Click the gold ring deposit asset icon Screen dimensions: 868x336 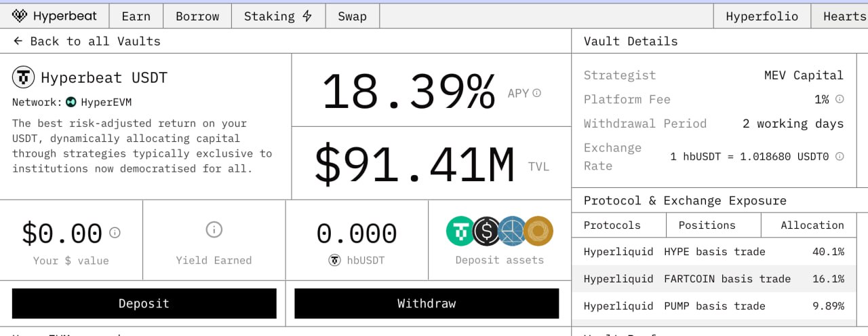coord(538,231)
